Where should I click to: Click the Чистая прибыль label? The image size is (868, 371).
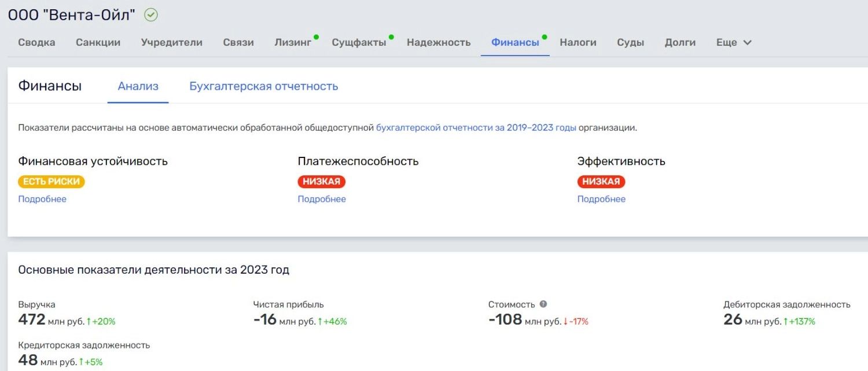pyautogui.click(x=288, y=304)
